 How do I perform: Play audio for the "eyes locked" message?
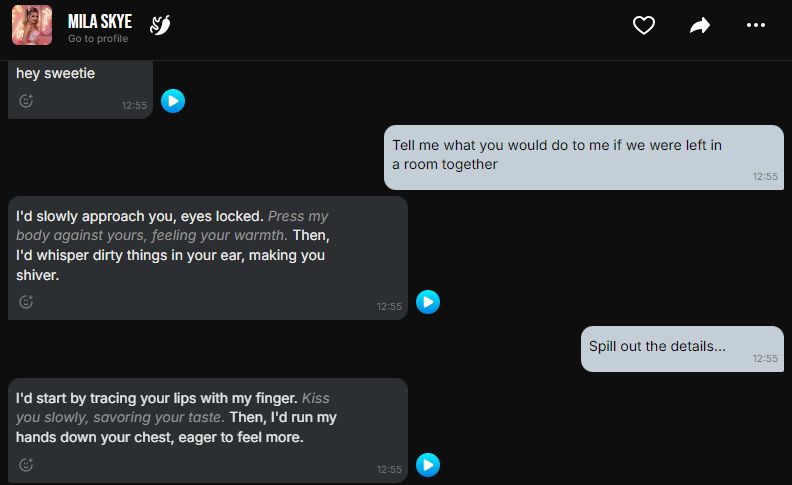428,302
